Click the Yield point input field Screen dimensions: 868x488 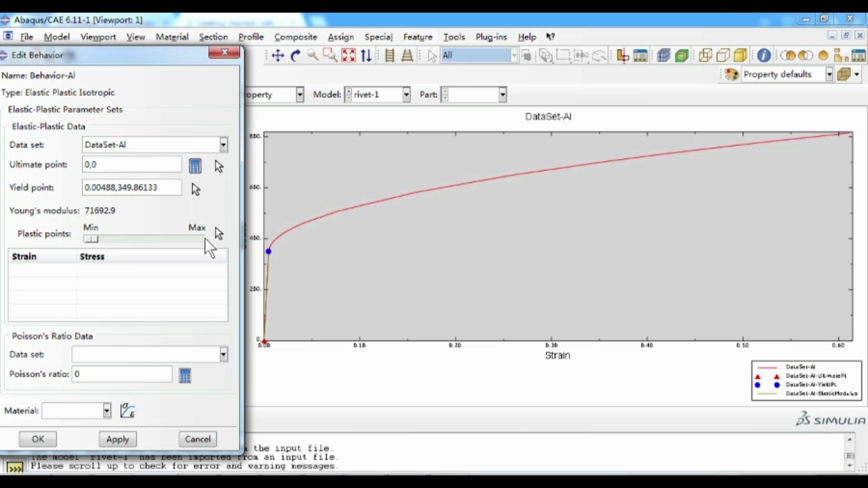tap(132, 188)
